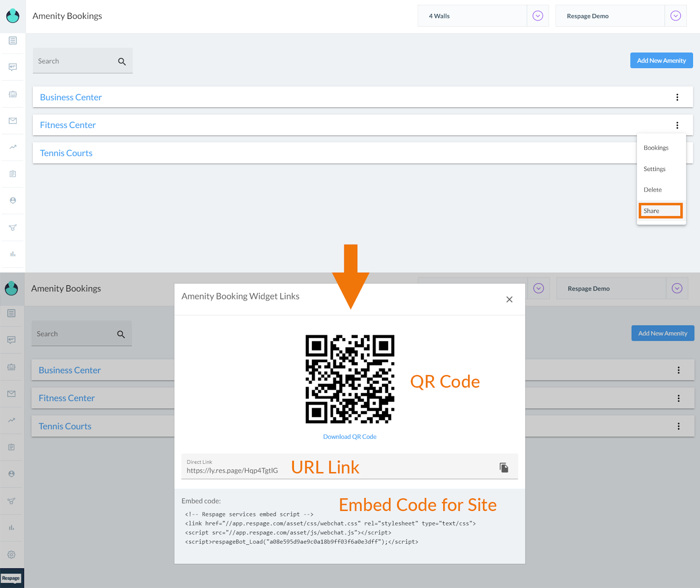Screen dimensions: 700x588
Task: Click the webchat.js script line in embed code
Action: [288, 532]
